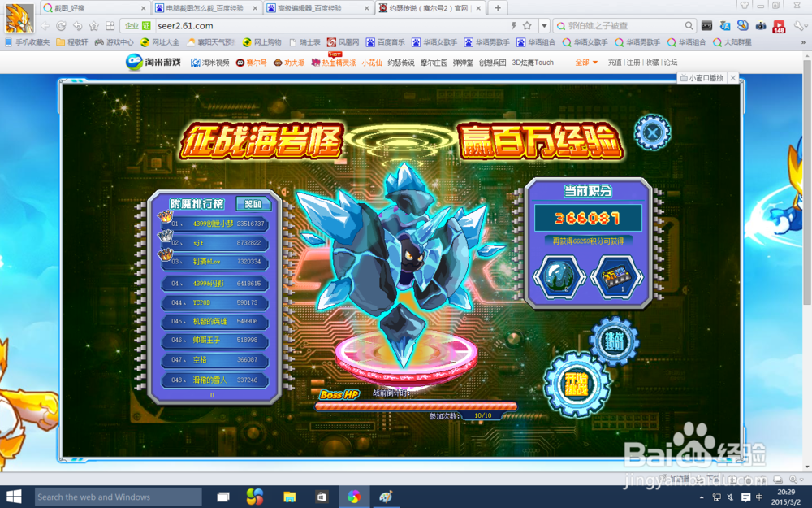Click the red video extension icon with 148 badge
Viewport: 812px width, 508px height.
pyautogui.click(x=779, y=26)
